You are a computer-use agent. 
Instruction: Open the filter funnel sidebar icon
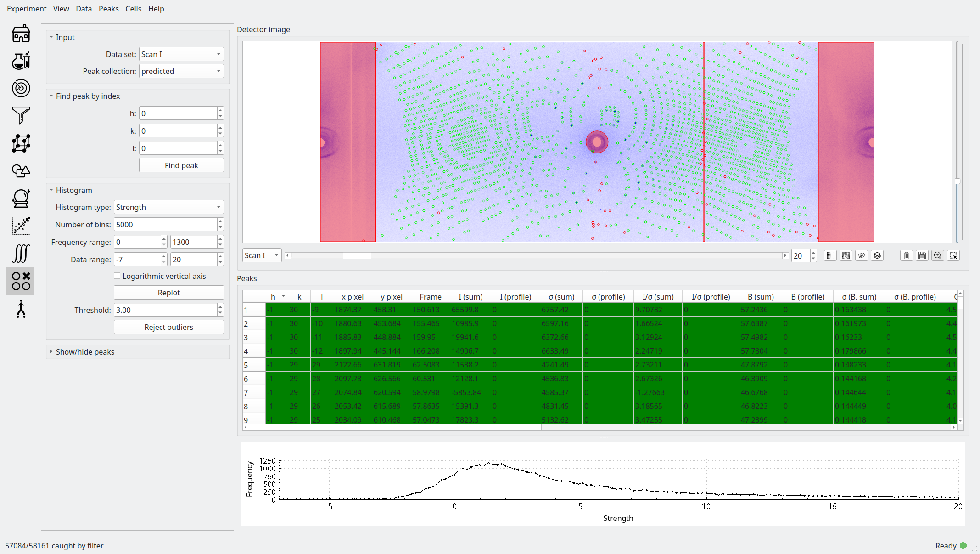(21, 115)
